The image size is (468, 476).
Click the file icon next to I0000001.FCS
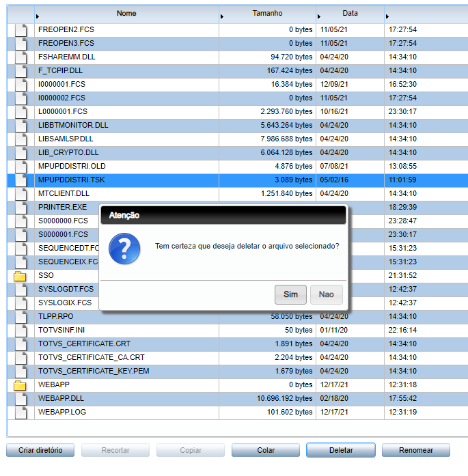(x=20, y=85)
